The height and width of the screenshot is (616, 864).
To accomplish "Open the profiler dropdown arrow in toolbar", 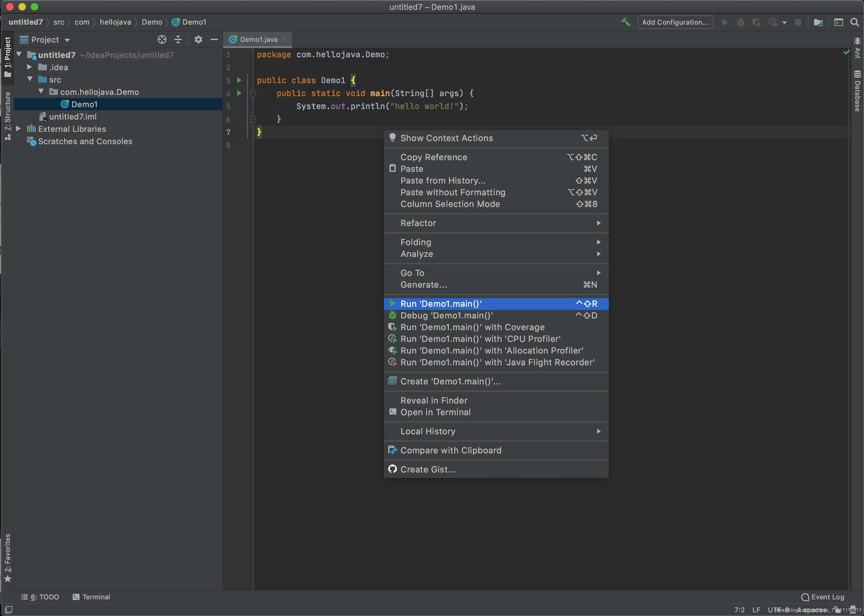I will point(784,23).
